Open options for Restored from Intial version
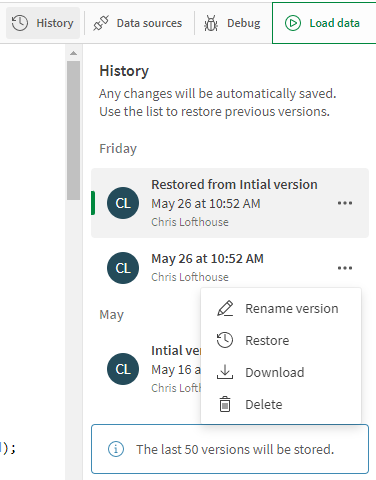 [x=345, y=203]
